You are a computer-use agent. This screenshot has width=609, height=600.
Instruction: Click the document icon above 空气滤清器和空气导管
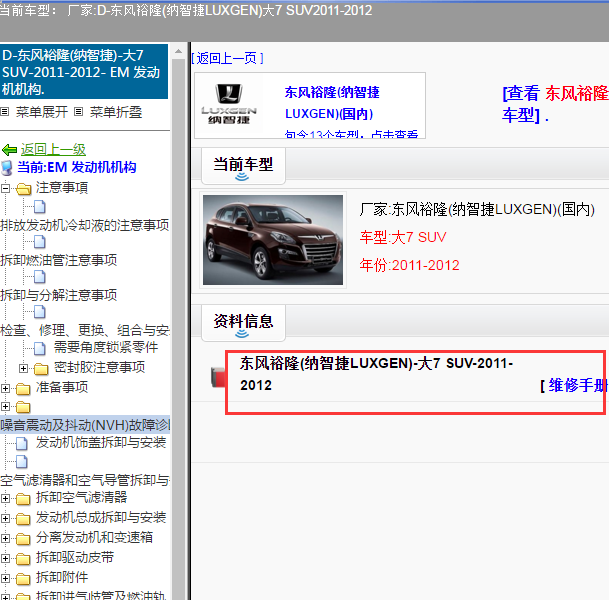[x=22, y=462]
